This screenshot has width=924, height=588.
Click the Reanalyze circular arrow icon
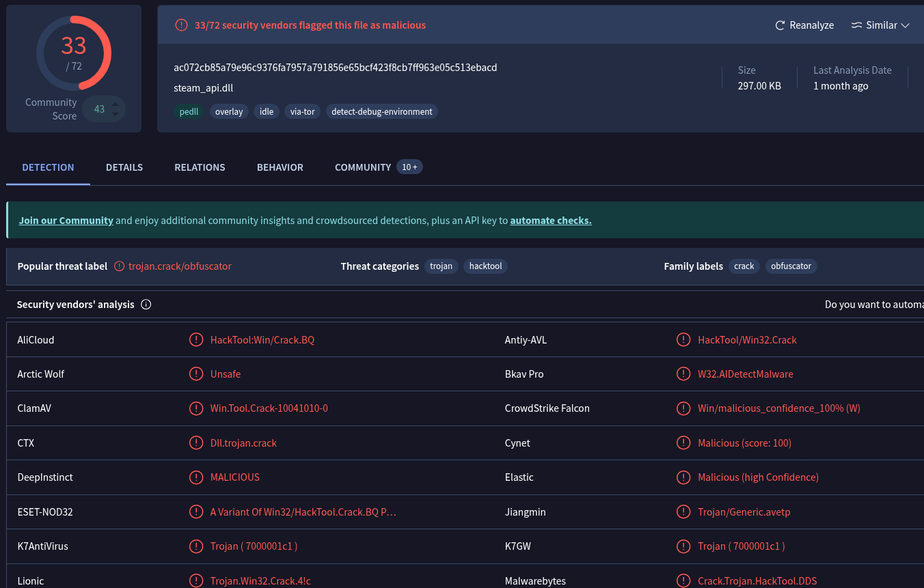(780, 25)
